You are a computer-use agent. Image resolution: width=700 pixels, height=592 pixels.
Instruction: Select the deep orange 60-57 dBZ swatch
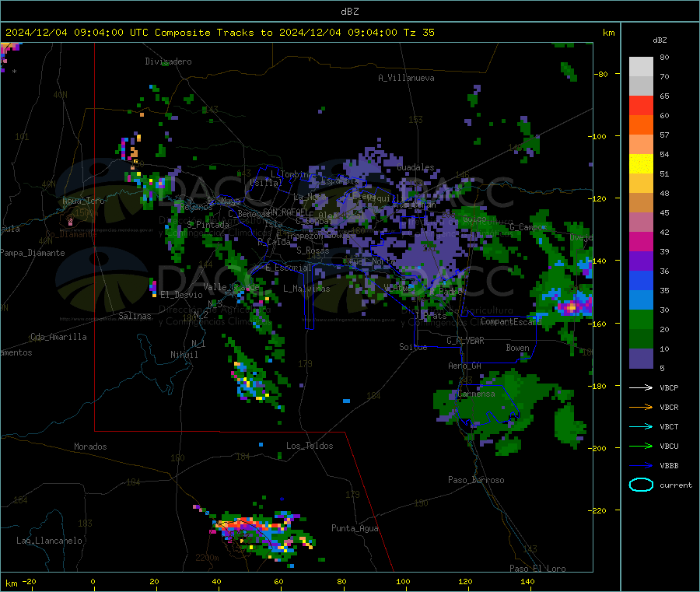tap(641, 125)
